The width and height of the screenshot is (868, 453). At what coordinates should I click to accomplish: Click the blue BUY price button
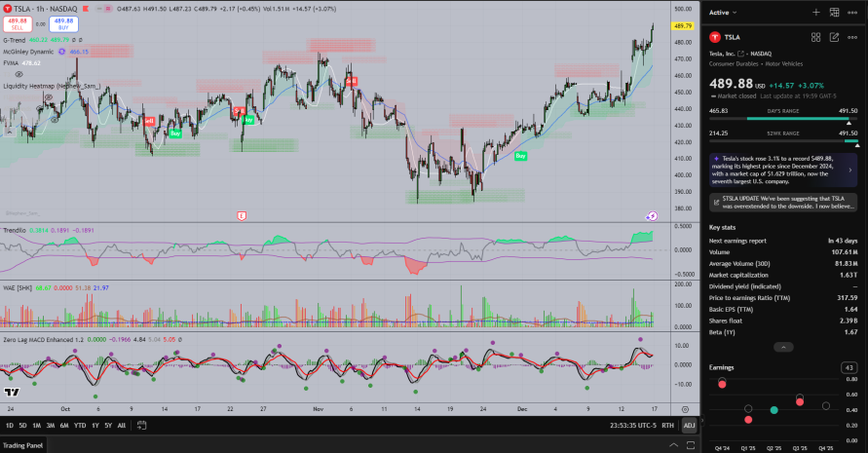coord(63,23)
